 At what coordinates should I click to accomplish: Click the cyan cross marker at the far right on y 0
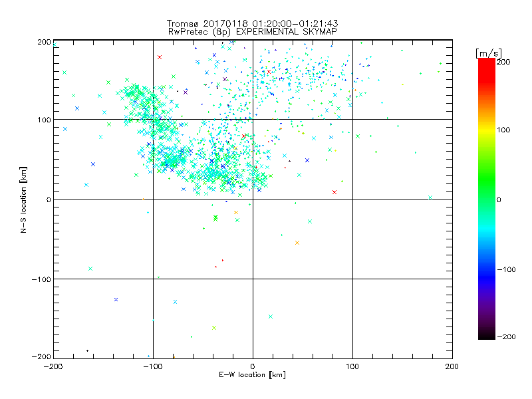pos(430,198)
